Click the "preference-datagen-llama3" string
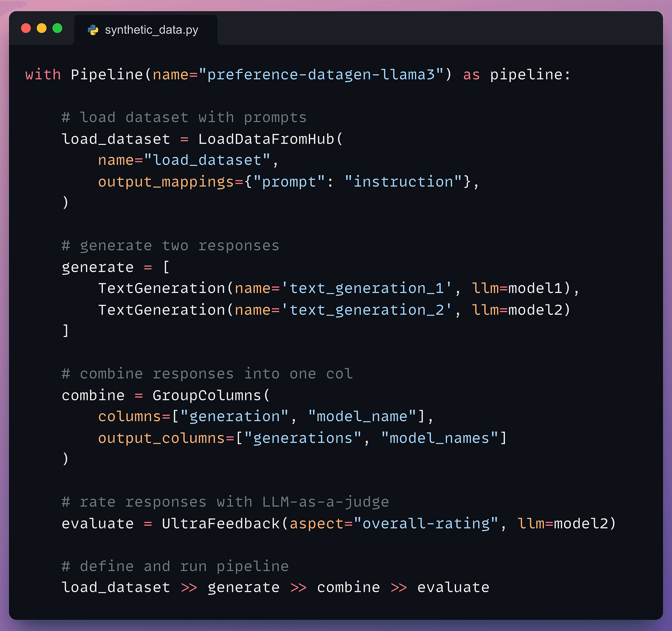This screenshot has width=672, height=631. pos(321,74)
